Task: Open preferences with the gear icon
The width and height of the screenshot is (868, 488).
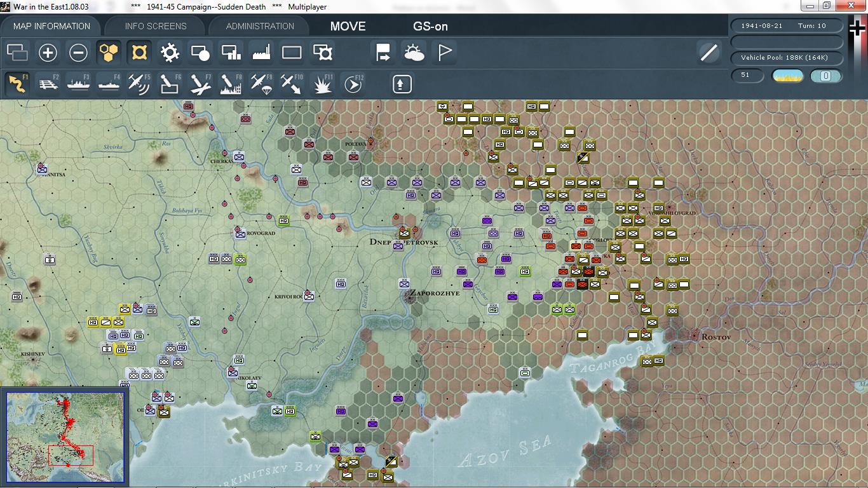Action: point(169,52)
